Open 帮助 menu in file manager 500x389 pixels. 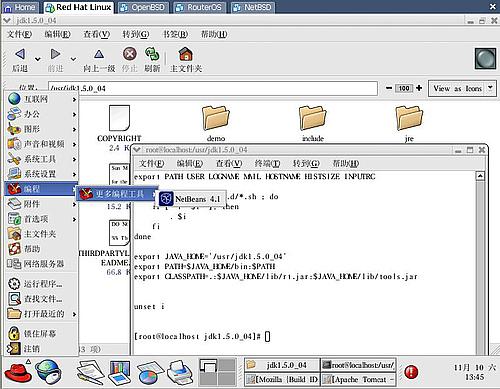[x=214, y=34]
